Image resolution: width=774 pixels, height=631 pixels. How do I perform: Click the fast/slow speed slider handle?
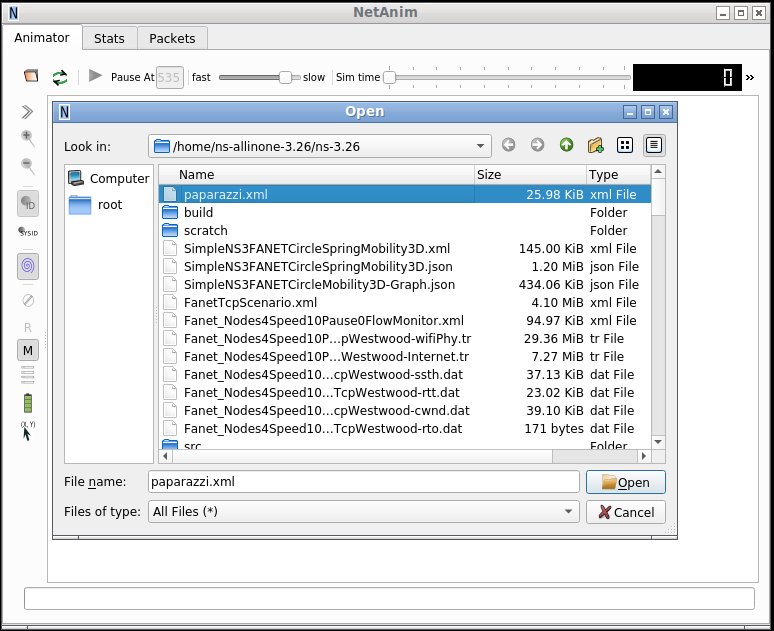click(285, 78)
